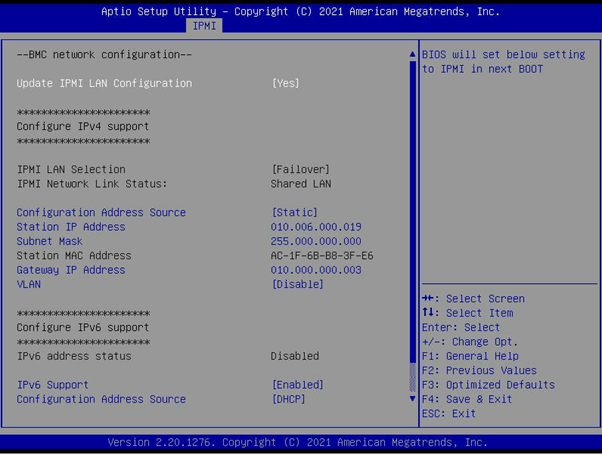Screen dimensions: 602x455
Task: Click the IPv6 Support label
Action: (x=53, y=385)
